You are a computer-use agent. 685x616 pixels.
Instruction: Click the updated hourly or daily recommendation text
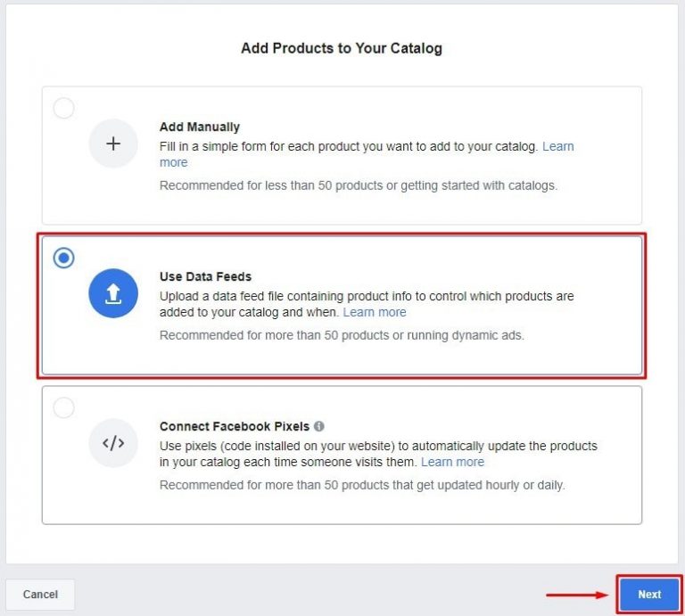pyautogui.click(x=362, y=485)
